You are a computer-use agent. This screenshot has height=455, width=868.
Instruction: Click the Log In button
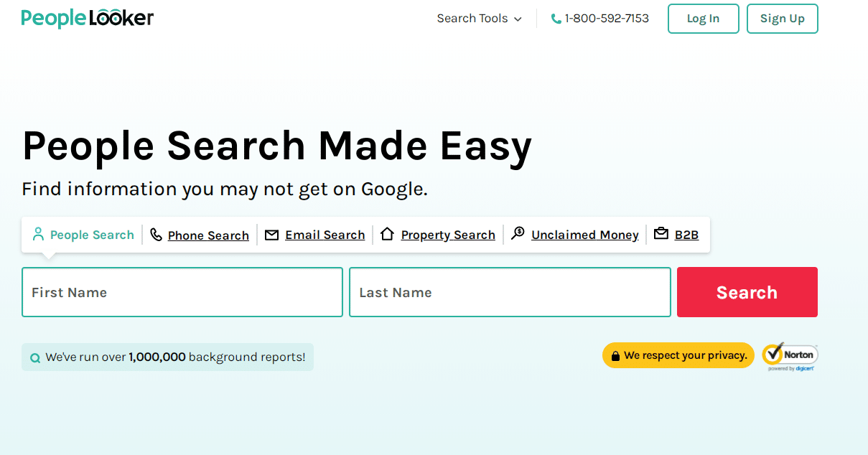click(x=704, y=19)
